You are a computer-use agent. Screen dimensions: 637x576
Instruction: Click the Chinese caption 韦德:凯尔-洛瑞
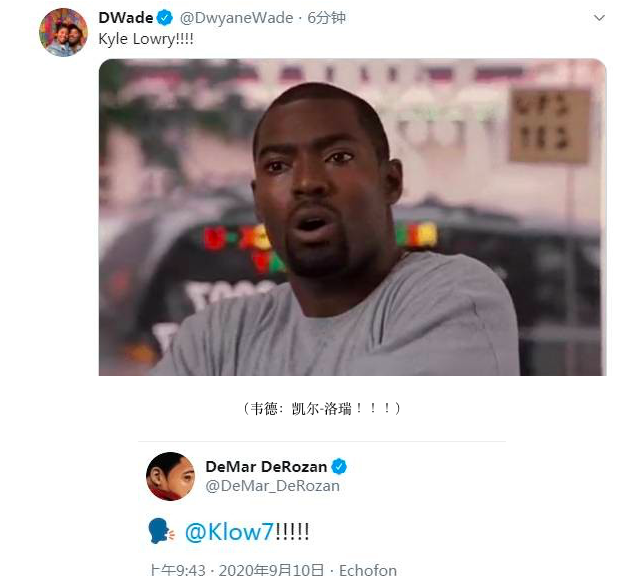click(322, 408)
